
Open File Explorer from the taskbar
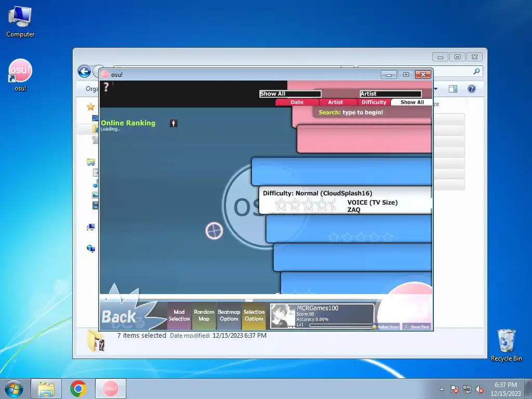pyautogui.click(x=46, y=389)
